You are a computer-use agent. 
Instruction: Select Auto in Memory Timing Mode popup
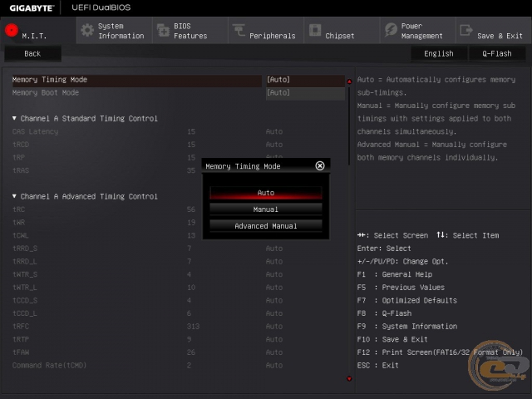click(x=266, y=193)
